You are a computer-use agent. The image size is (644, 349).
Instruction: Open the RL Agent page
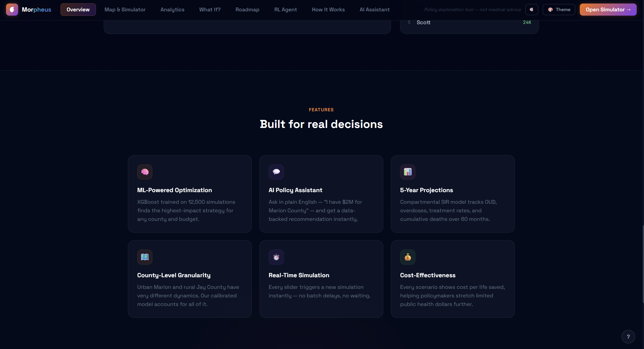pos(285,10)
